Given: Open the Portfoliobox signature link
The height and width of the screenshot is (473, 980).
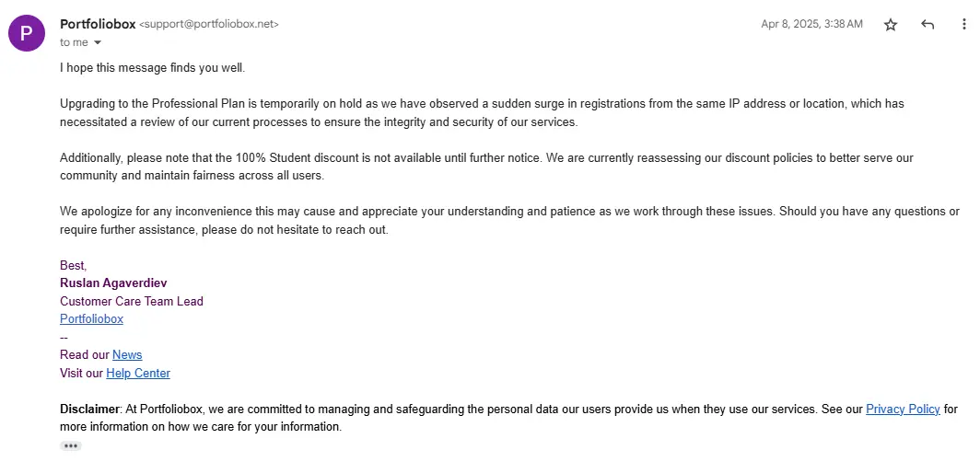Looking at the screenshot, I should click(91, 318).
